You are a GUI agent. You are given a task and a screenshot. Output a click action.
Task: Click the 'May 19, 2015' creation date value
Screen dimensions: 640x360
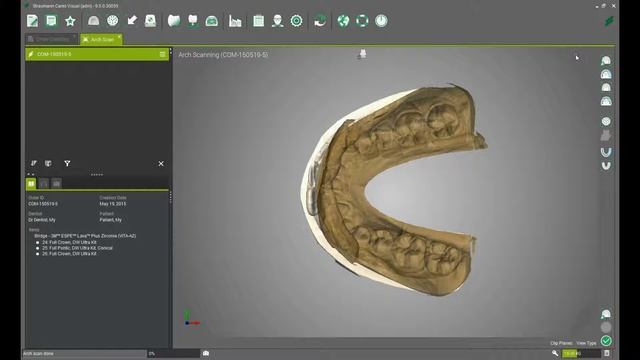(113, 204)
